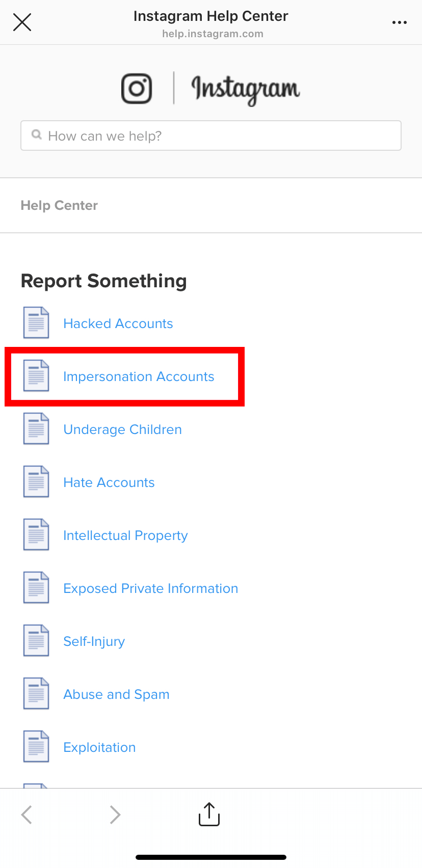Open the Exposed Private Information article
This screenshot has width=422, height=868.
pyautogui.click(x=150, y=588)
